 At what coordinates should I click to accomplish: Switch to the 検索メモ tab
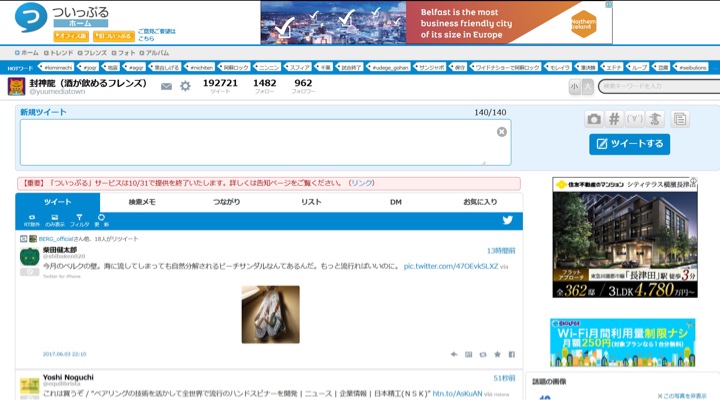(x=142, y=202)
